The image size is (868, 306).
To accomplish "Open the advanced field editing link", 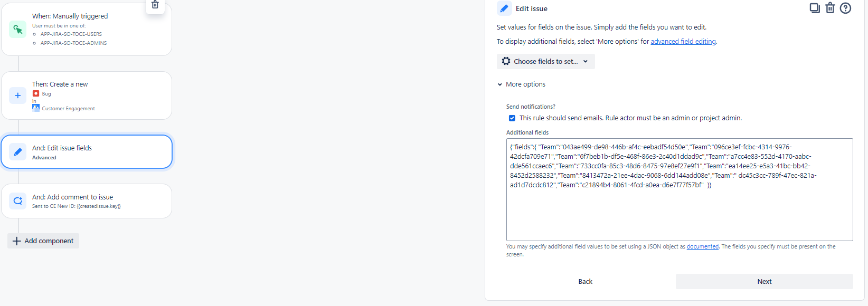I will tap(683, 42).
